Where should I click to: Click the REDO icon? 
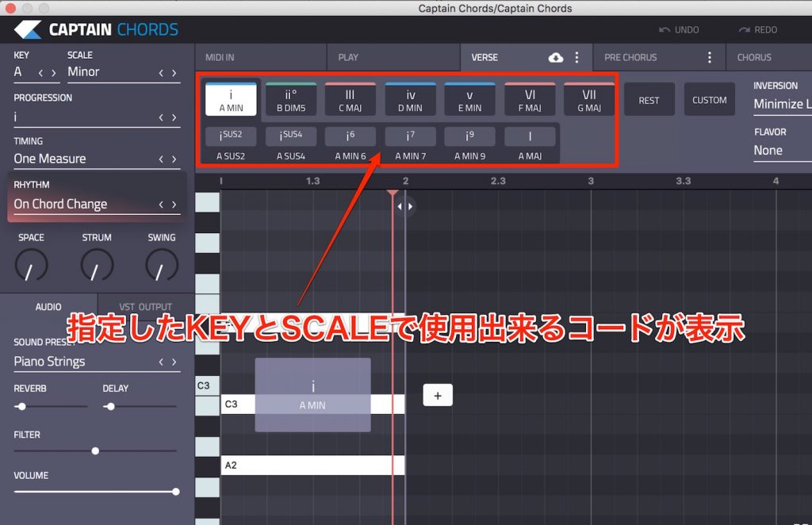(744, 29)
